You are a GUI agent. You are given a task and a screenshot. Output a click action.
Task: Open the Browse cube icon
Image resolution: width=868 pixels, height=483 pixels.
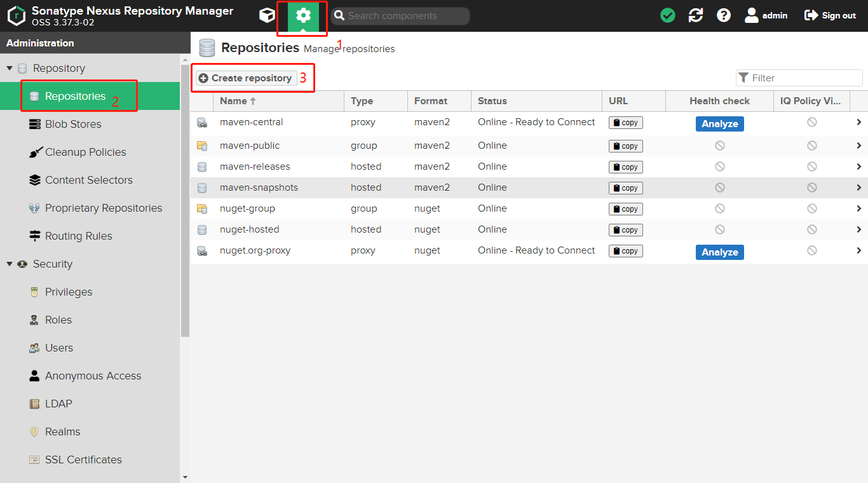pyautogui.click(x=267, y=15)
